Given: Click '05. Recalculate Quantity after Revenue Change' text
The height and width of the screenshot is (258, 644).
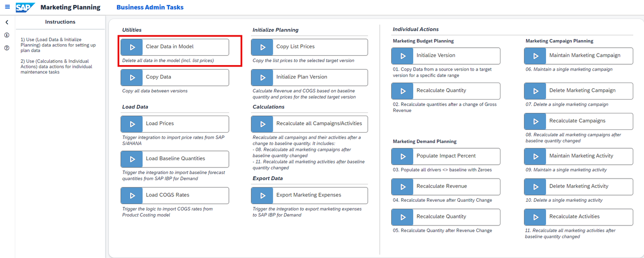Looking at the screenshot, I should pyautogui.click(x=442, y=230).
